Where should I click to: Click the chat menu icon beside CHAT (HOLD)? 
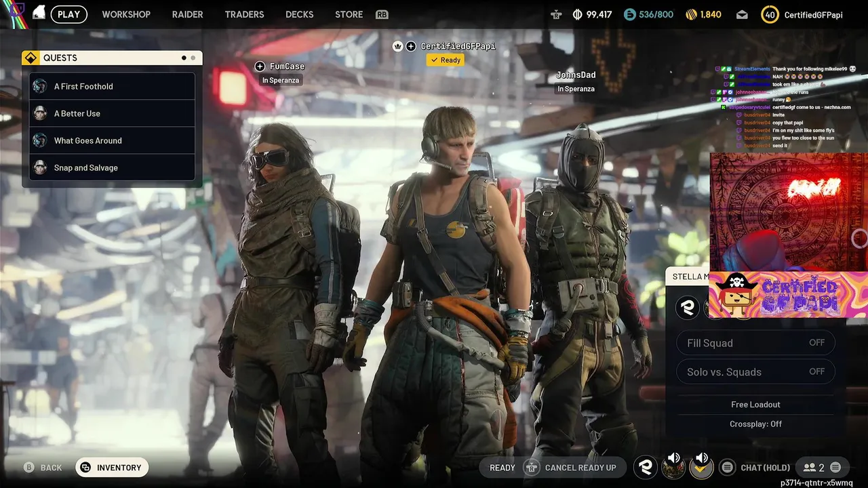pos(727,467)
